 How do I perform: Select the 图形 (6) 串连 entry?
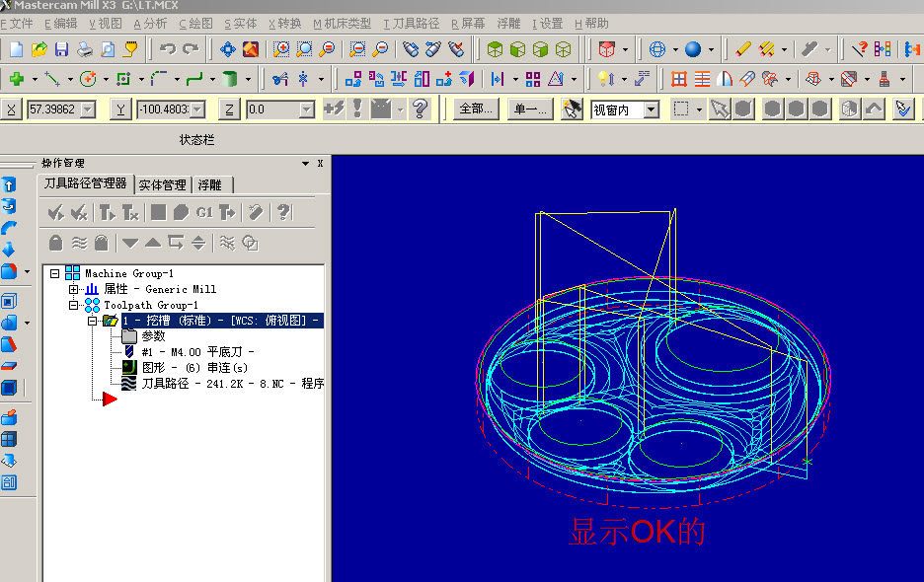pos(195,368)
